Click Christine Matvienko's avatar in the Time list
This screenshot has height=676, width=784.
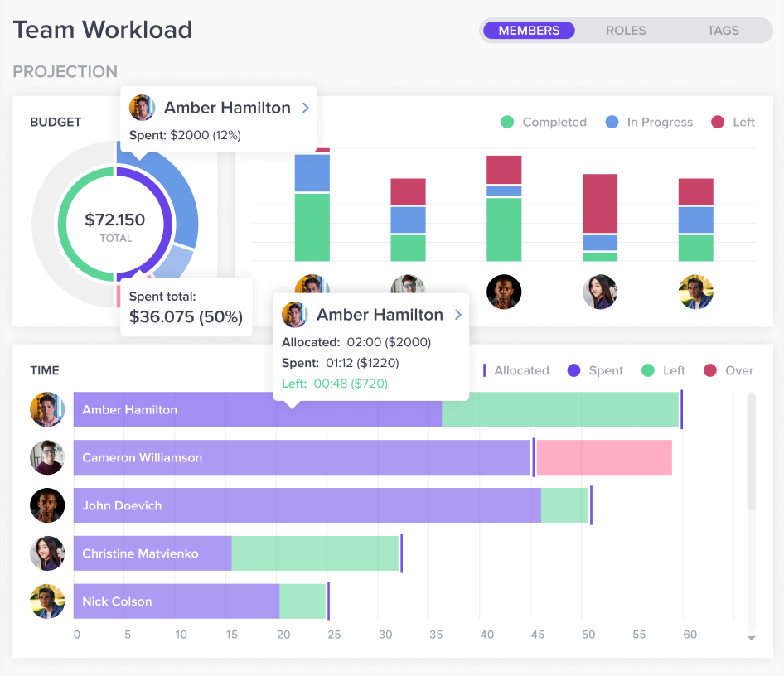click(x=47, y=553)
